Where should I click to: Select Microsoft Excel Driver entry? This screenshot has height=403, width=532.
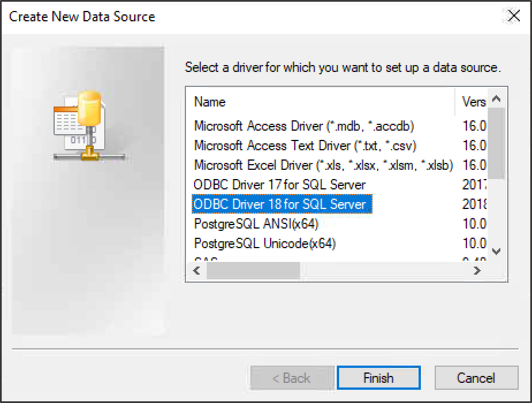324,165
